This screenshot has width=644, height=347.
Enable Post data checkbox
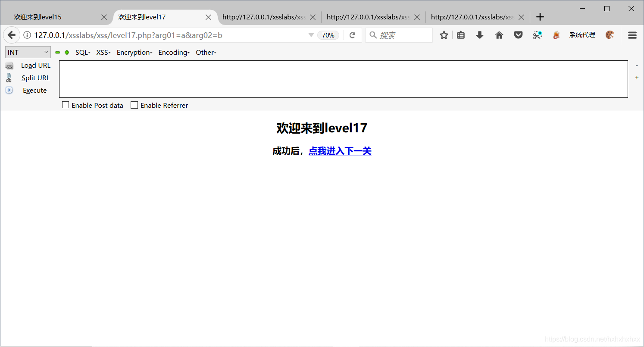pyautogui.click(x=66, y=105)
